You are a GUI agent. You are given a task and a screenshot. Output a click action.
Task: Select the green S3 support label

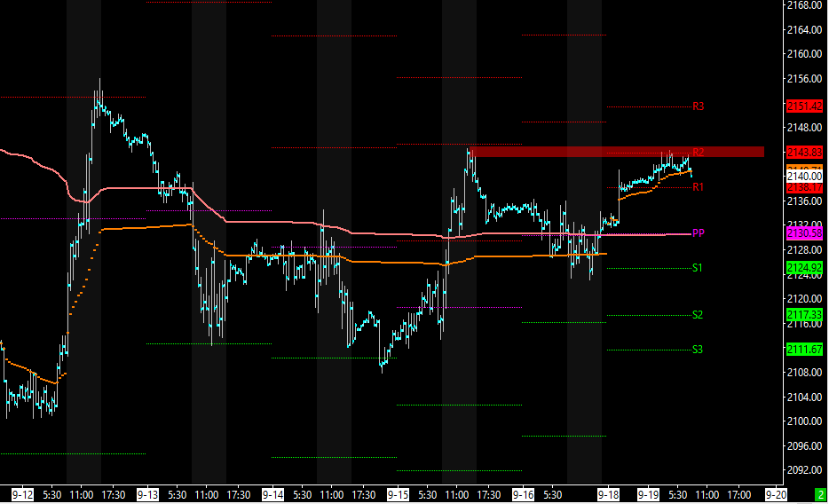pos(698,350)
